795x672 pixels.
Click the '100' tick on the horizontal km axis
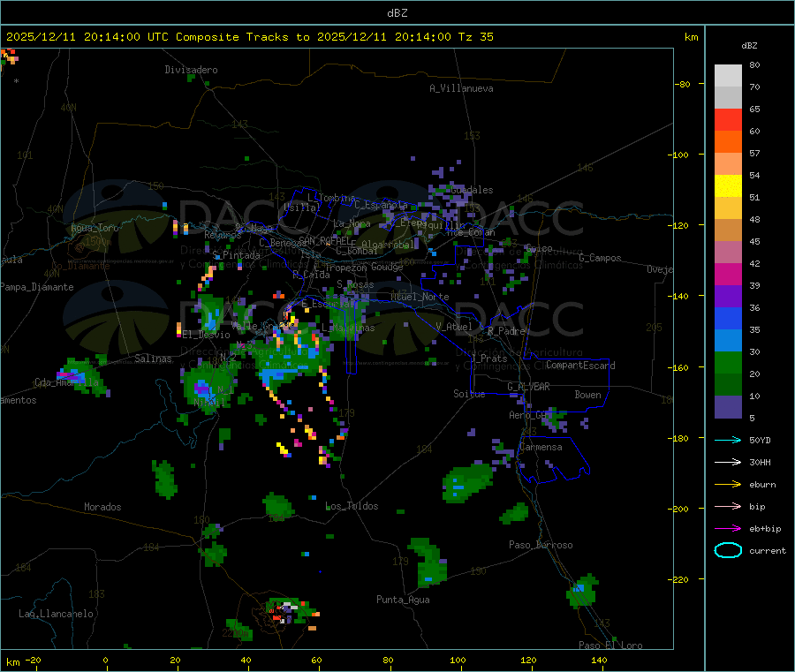[x=458, y=661]
